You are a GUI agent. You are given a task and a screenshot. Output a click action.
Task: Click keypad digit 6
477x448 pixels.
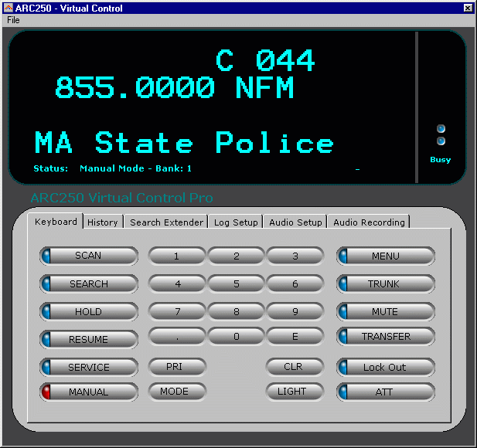[x=295, y=283]
